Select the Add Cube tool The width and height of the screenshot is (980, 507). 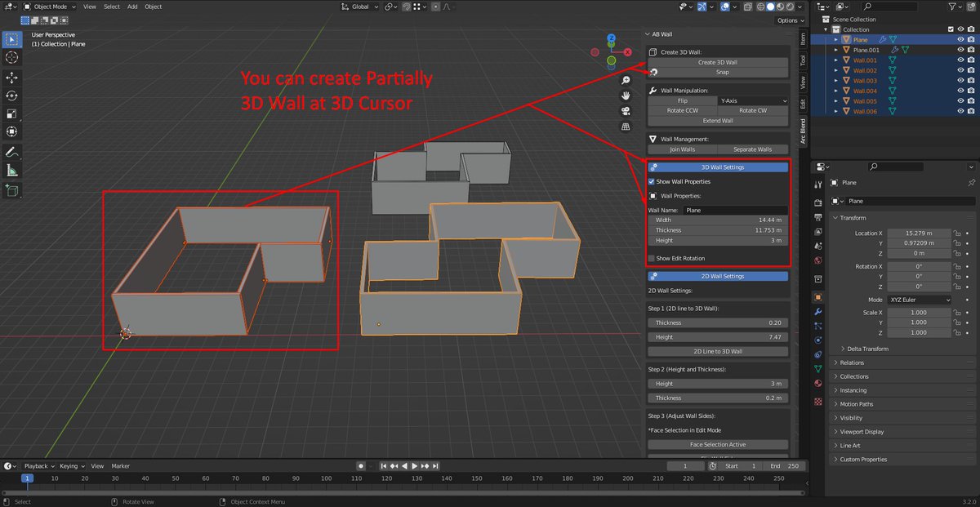coord(12,191)
